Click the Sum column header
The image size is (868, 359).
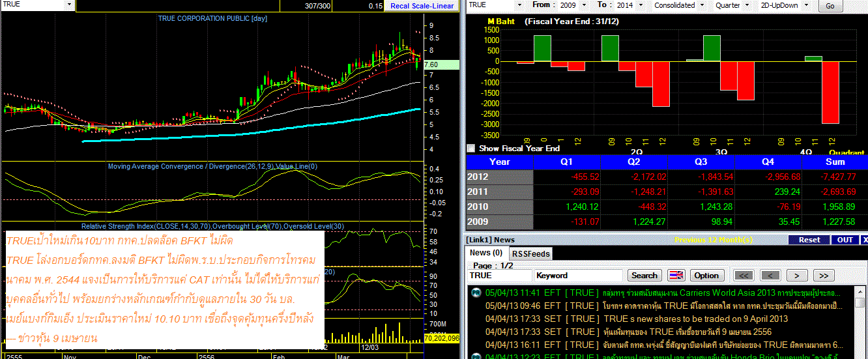coord(835,162)
